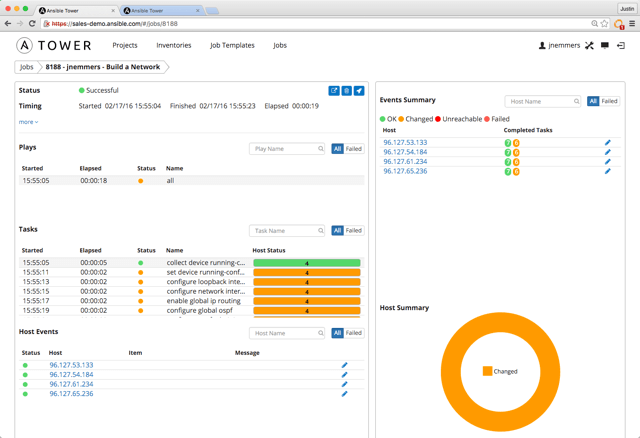Click orange host status bar for enable global ip routing

click(307, 301)
